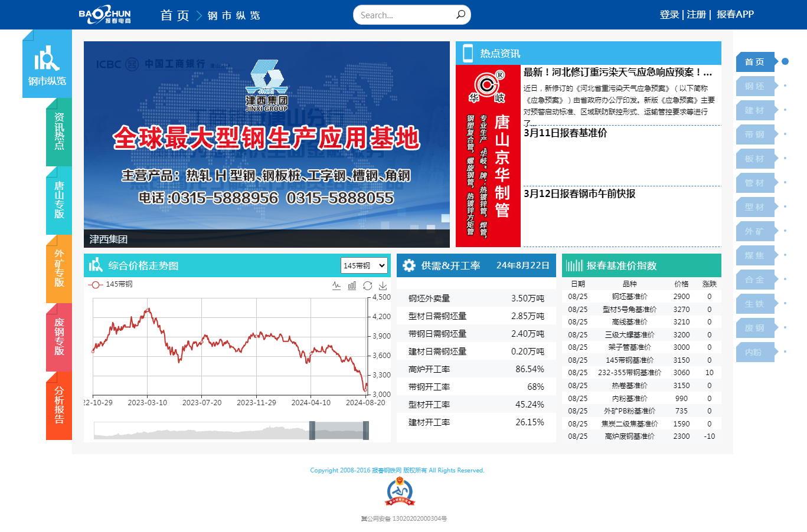
Task: Click the selected range of chart zoom slider
Action: click(x=339, y=431)
